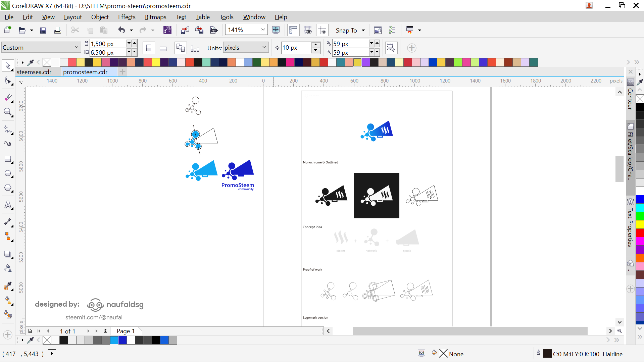Choose the cyan swatch in document palette
Screen dimensions: 644x362
114,340
